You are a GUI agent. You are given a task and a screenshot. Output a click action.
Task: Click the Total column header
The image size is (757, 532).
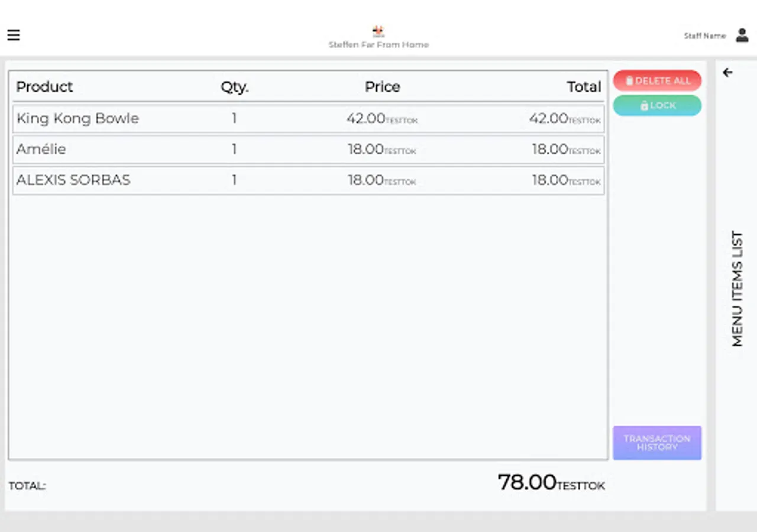(584, 87)
